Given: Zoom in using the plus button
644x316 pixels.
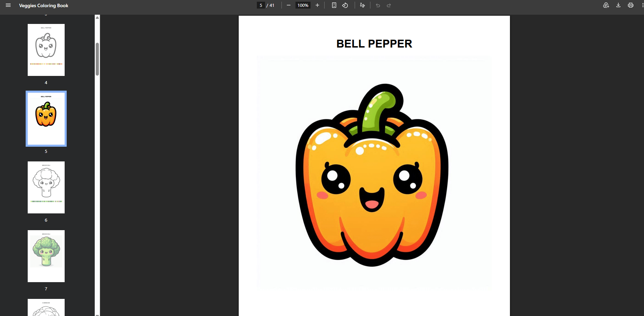Looking at the screenshot, I should coord(317,5).
